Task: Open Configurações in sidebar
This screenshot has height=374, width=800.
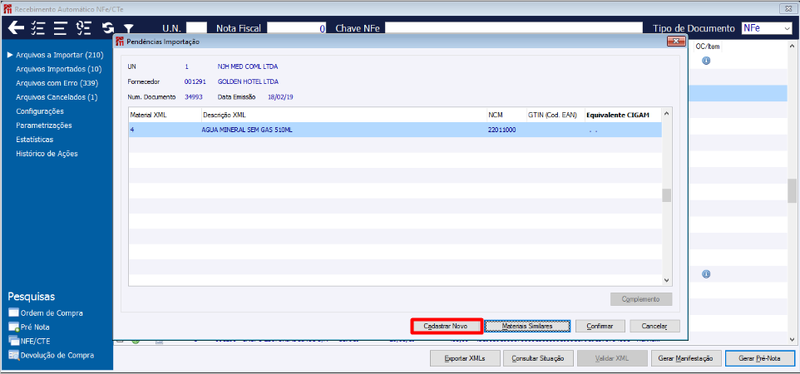Action: (x=40, y=111)
